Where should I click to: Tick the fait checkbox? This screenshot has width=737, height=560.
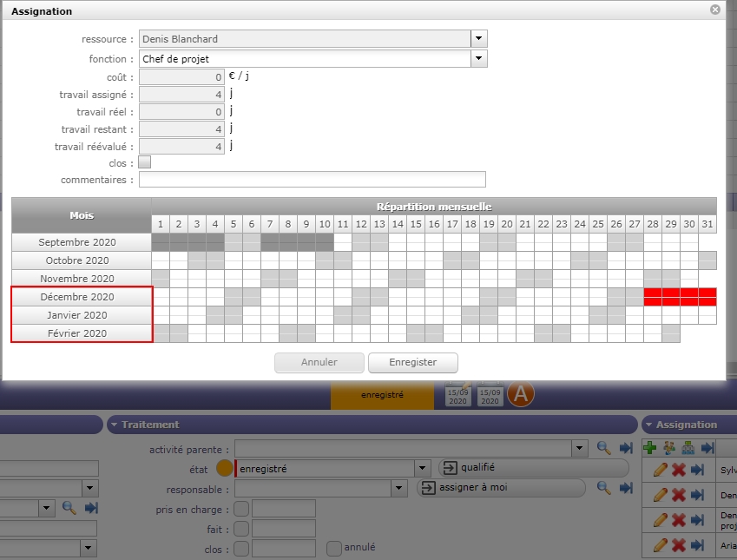[x=241, y=529]
